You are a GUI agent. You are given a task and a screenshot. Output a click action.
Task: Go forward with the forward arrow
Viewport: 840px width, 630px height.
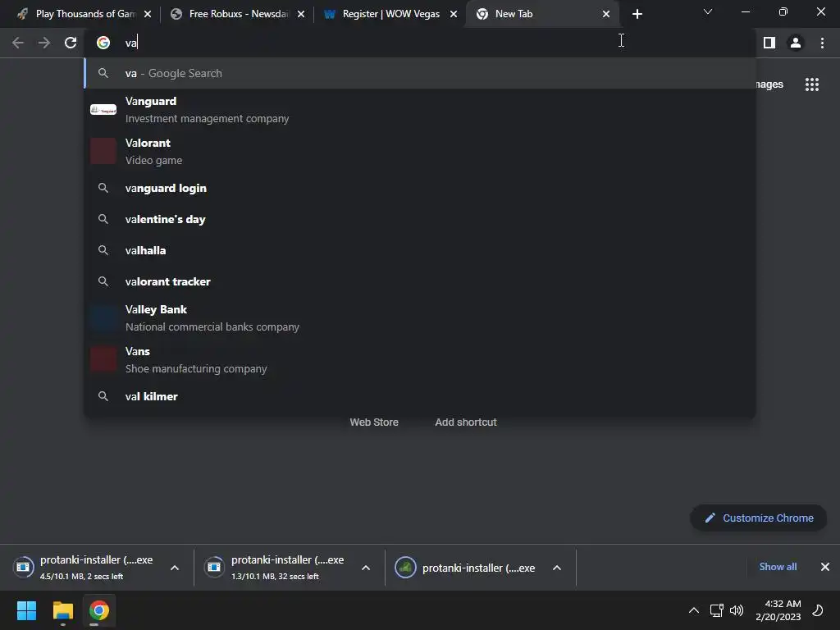point(44,43)
